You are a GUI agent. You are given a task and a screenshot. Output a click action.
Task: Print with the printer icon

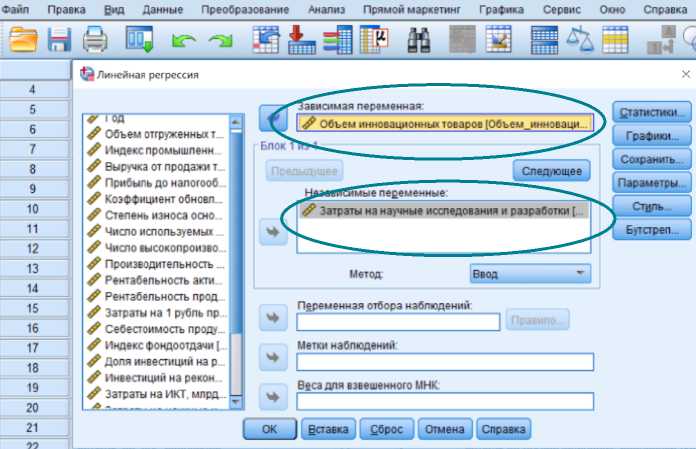pos(95,40)
